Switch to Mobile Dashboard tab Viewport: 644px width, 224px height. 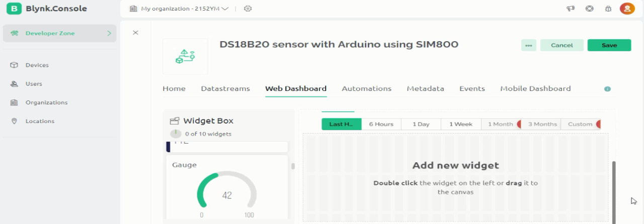point(535,88)
